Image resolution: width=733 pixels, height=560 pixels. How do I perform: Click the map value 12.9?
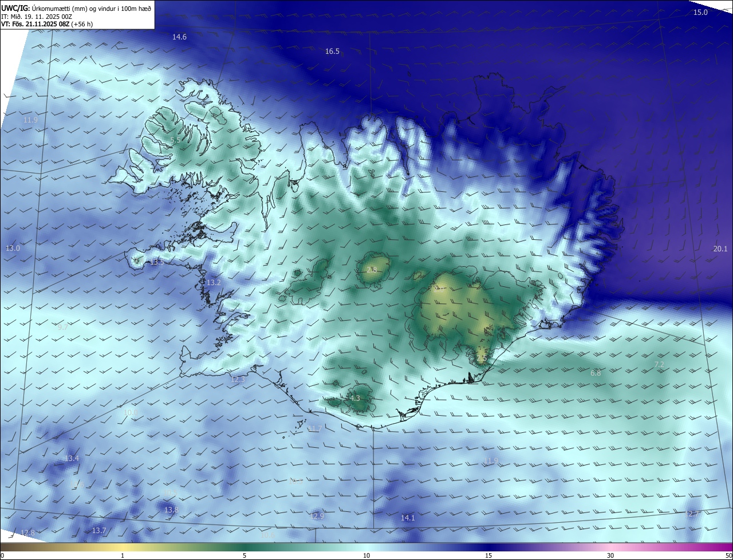point(317,516)
